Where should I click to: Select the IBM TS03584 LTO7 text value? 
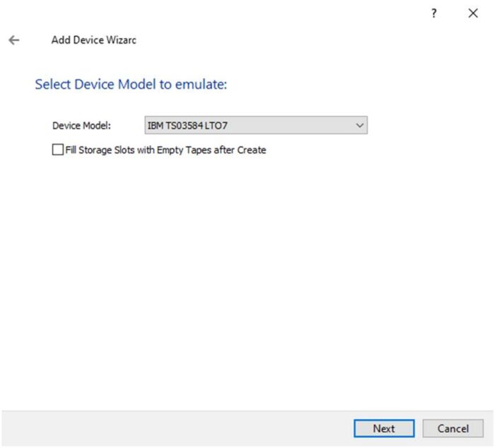pyautogui.click(x=187, y=125)
